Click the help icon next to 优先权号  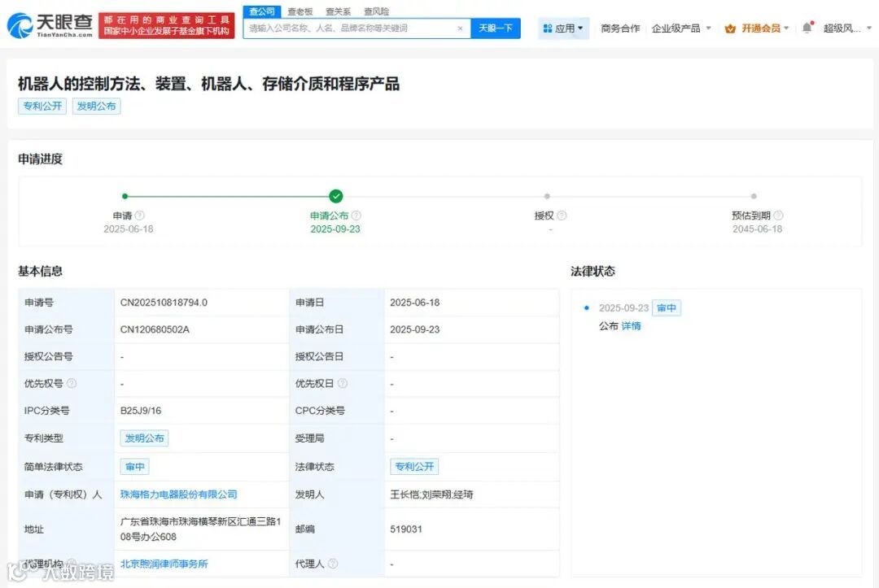(71, 384)
